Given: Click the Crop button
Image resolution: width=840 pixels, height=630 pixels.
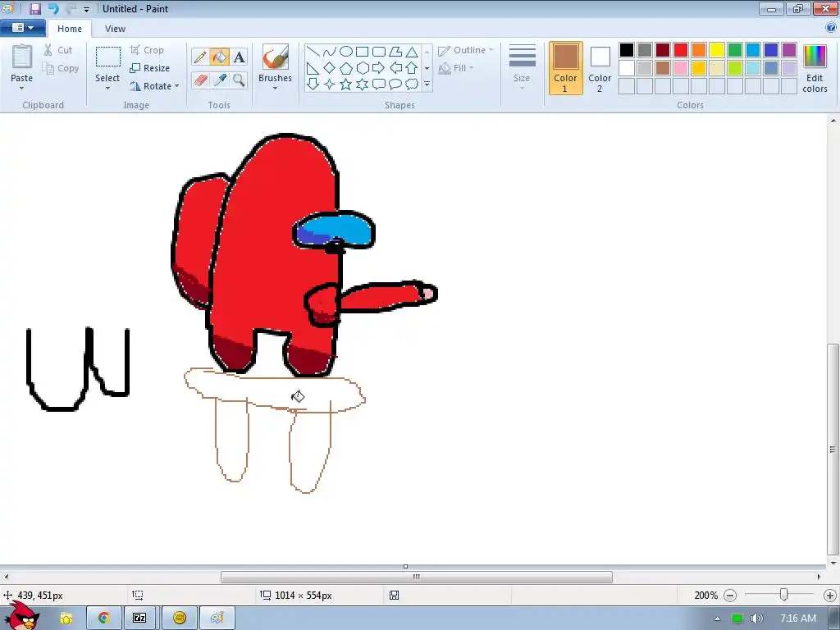Looking at the screenshot, I should point(147,50).
